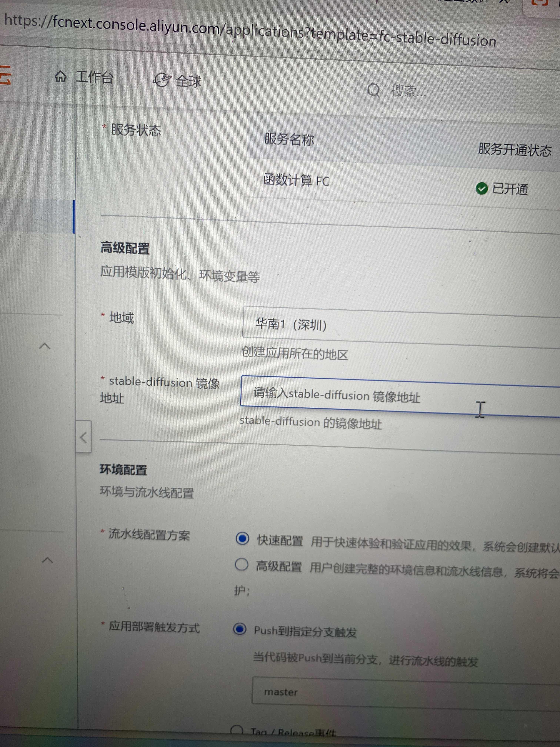
Task: Click the 环境配置 section heading
Action: [x=123, y=469]
